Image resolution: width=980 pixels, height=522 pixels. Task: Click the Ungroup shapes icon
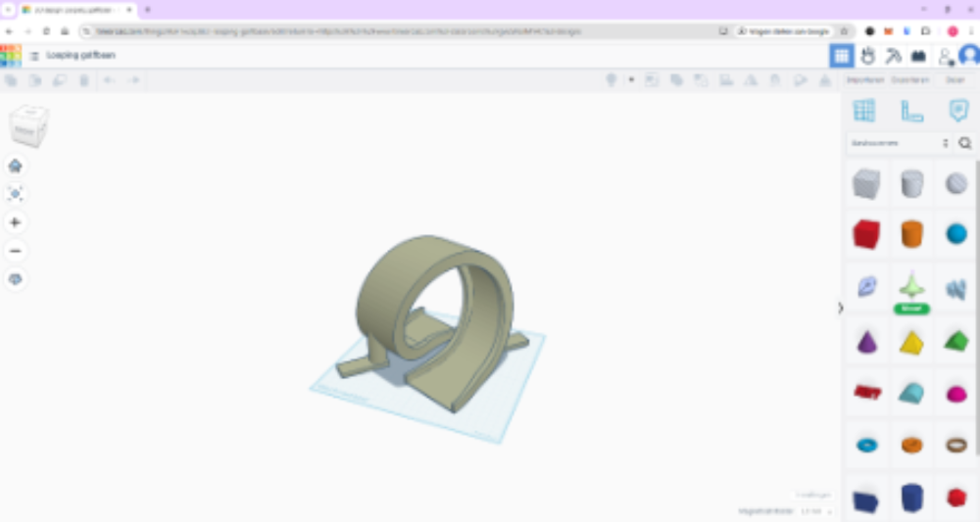tap(701, 80)
